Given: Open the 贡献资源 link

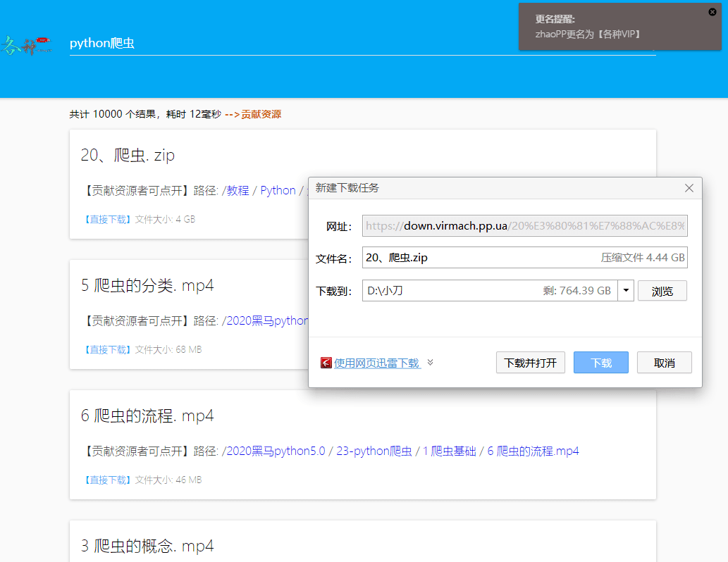Looking at the screenshot, I should coord(261,114).
